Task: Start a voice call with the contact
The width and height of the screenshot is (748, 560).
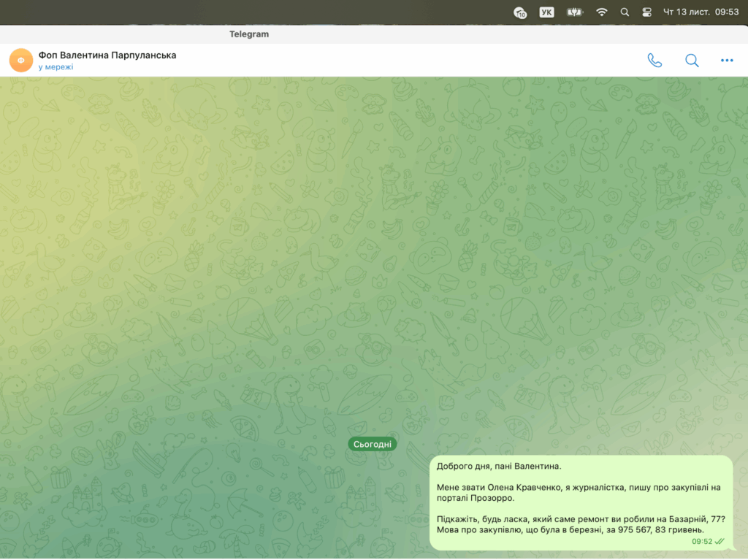Action: coord(654,61)
